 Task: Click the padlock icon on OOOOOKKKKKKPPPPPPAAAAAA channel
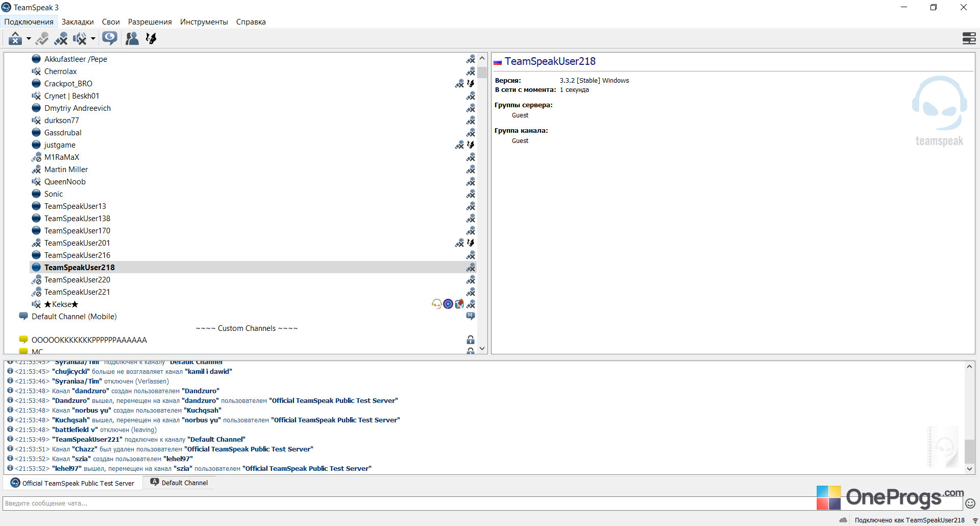point(471,340)
